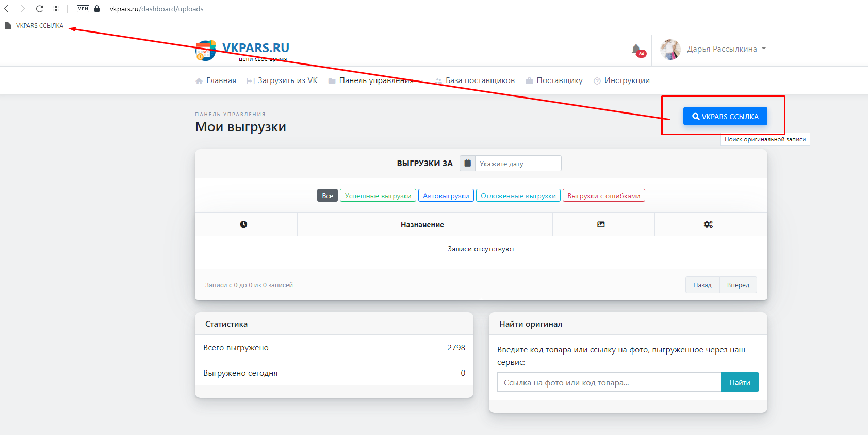Open the 'Укажите дату' date picker
Image resolution: width=868 pixels, height=435 pixels.
pyautogui.click(x=517, y=164)
